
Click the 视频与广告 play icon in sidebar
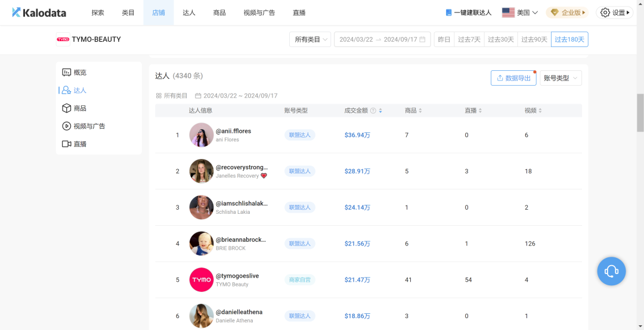pos(67,126)
